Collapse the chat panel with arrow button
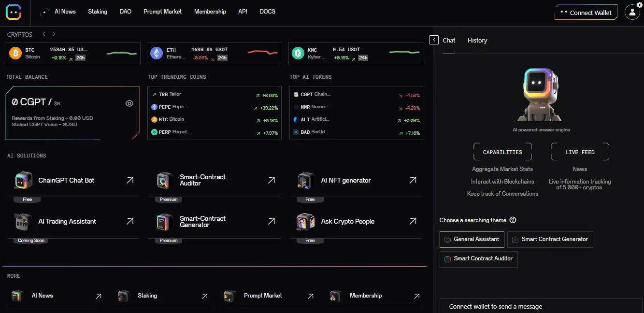Image resolution: width=644 pixels, height=313 pixels. point(434,40)
